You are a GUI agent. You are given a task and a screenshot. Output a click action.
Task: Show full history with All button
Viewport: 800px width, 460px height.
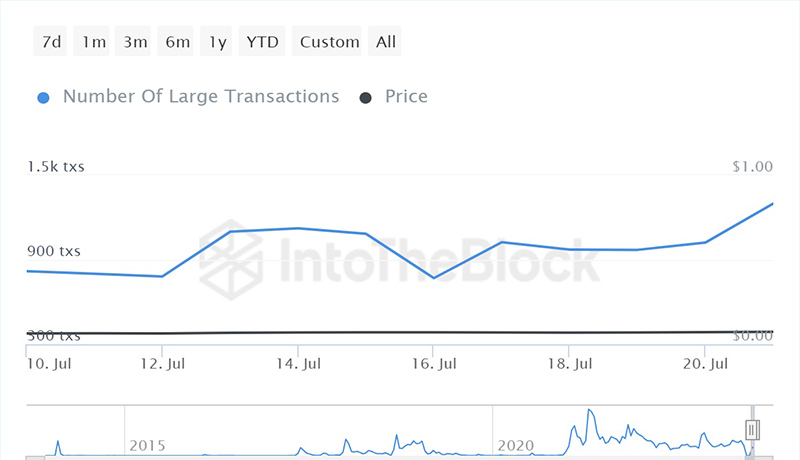pos(386,42)
